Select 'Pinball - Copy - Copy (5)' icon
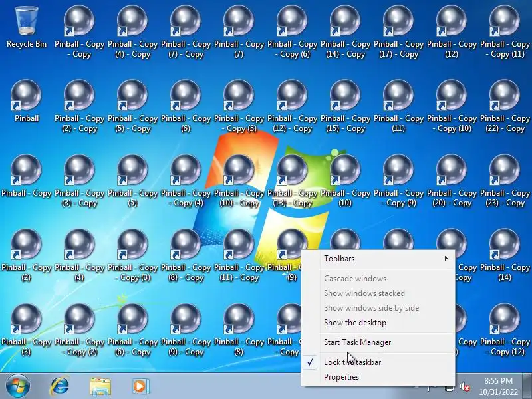The image size is (532, 399). (239, 106)
